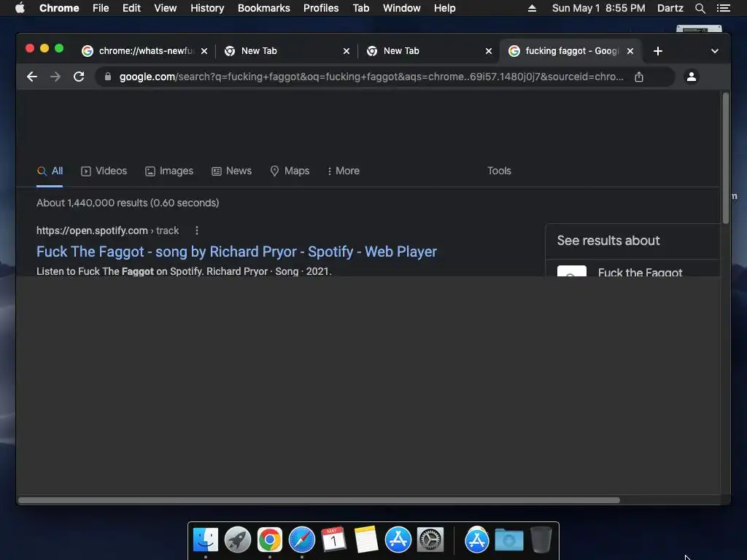The image size is (747, 560).
Task: Open Calendar from the Dock
Action: point(333,540)
